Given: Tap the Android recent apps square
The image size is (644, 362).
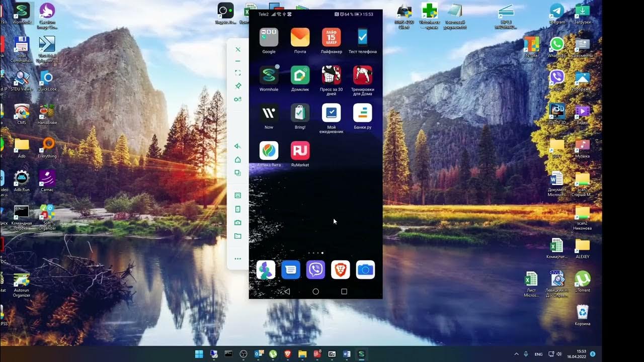Looking at the screenshot, I should (x=344, y=291).
